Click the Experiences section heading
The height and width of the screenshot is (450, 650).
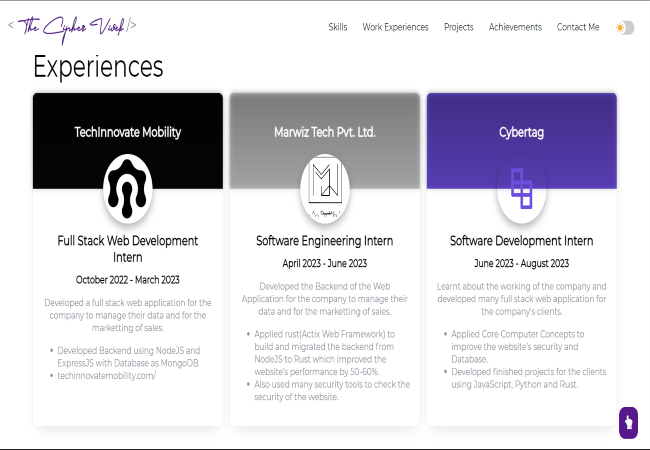pyautogui.click(x=98, y=67)
